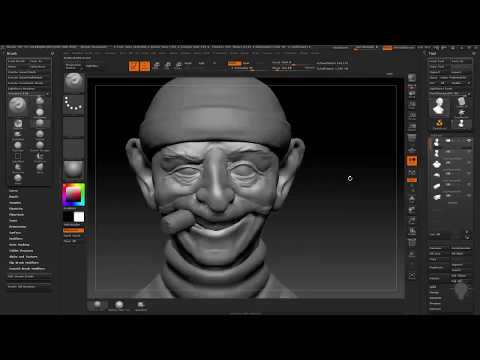Screen dimensions: 480x360
Task: Select the second figure subtool in list
Action: point(436,153)
